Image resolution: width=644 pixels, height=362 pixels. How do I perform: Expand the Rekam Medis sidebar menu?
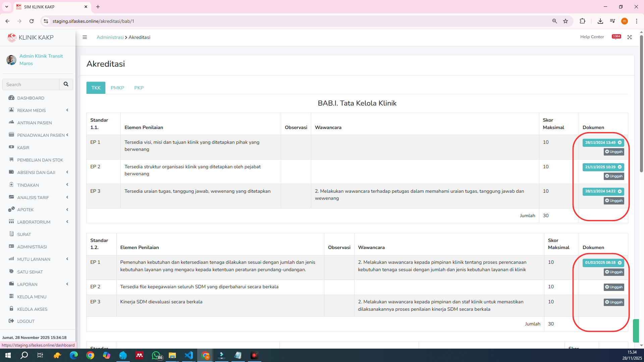(32, 110)
